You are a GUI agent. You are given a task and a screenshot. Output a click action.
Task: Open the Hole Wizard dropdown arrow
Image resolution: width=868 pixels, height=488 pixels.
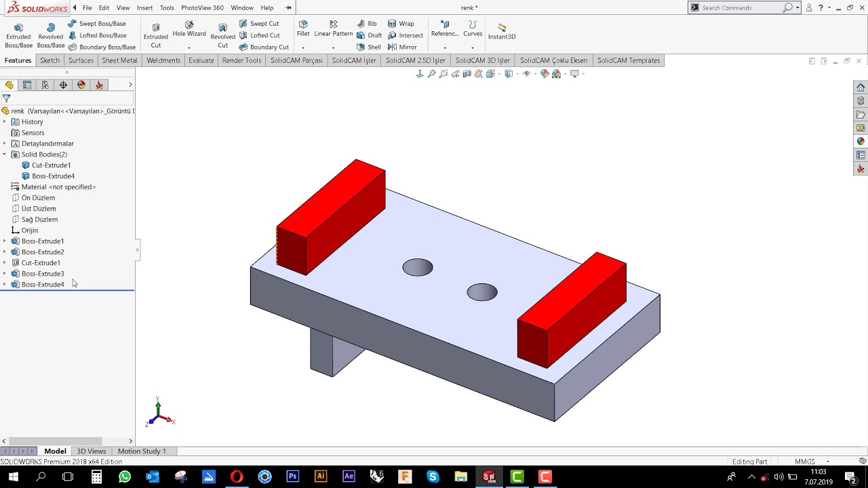click(189, 48)
